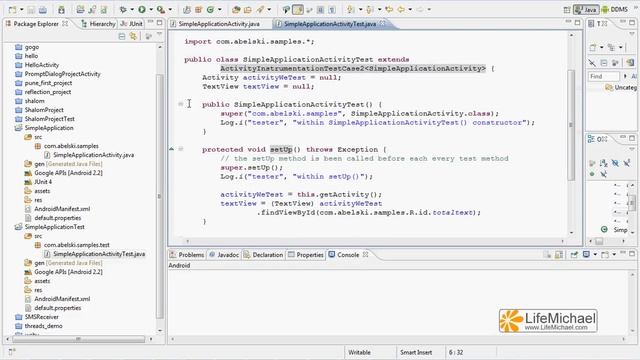The width and height of the screenshot is (640, 360).
Task: Click the Scroll Lock icon in Console toolbar
Action: pyautogui.click(x=559, y=255)
